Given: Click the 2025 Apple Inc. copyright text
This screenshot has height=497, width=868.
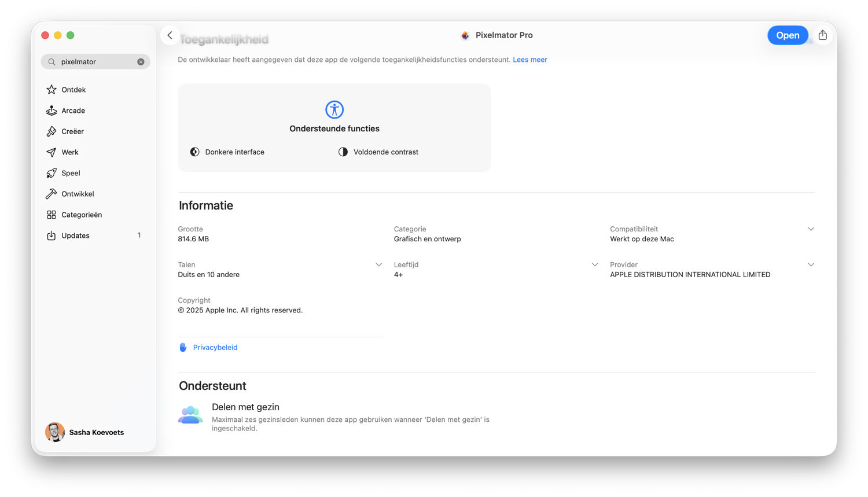Looking at the screenshot, I should (240, 311).
